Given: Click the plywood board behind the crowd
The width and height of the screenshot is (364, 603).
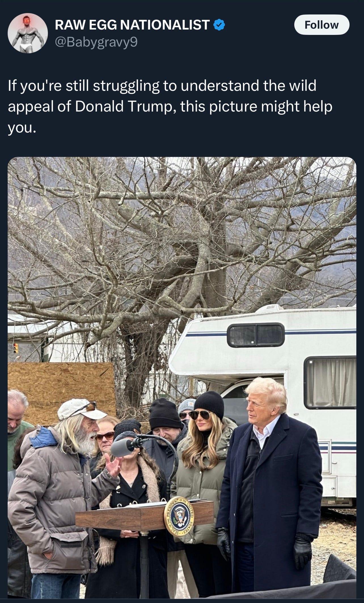Looking at the screenshot, I should pos(61,390).
